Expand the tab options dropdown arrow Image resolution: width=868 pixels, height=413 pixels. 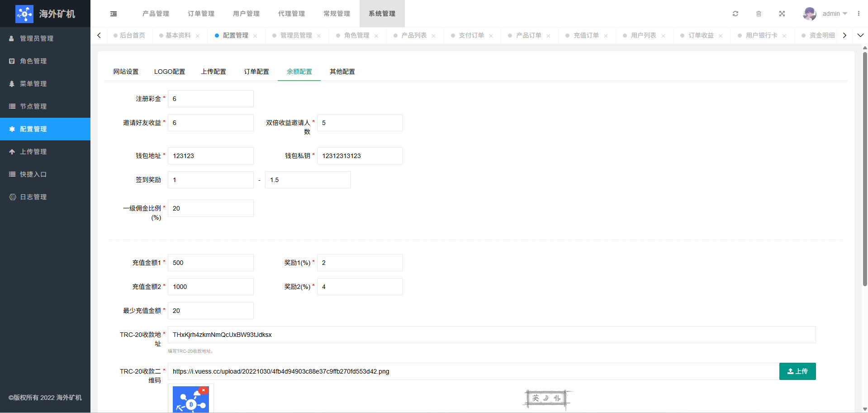860,35
